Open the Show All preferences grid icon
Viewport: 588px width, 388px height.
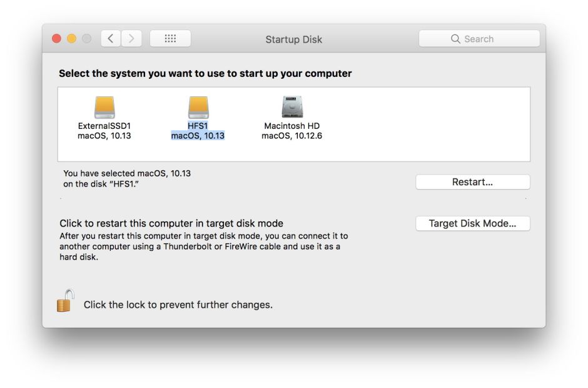(x=170, y=38)
